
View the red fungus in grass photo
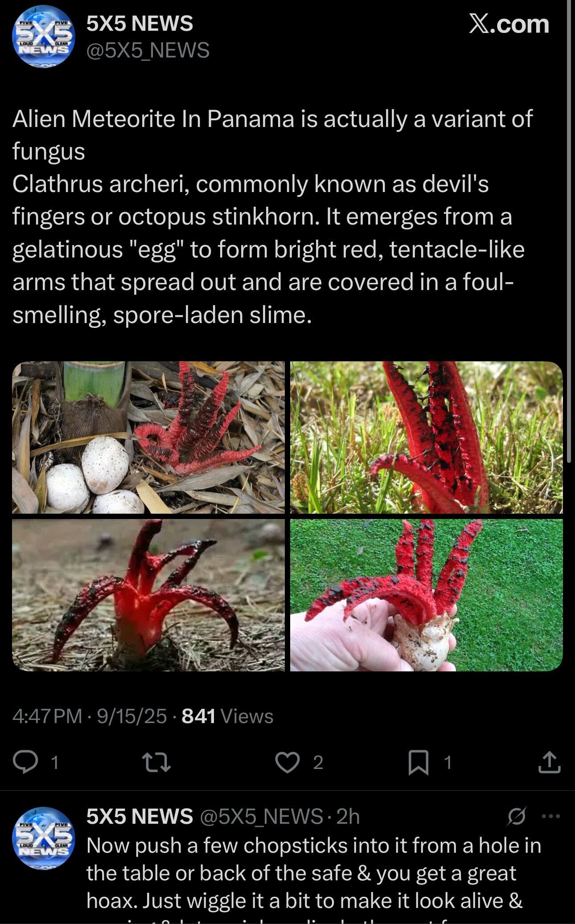pos(427,437)
